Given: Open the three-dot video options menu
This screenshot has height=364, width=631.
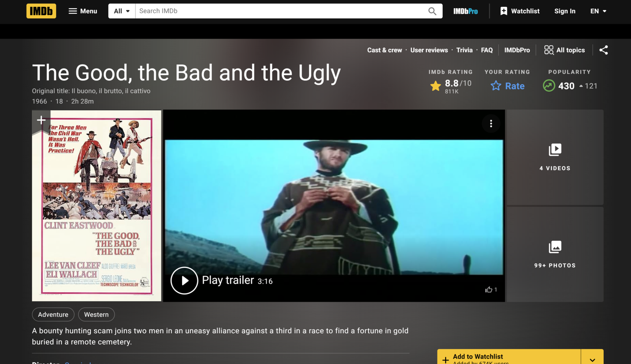Looking at the screenshot, I should pos(491,124).
